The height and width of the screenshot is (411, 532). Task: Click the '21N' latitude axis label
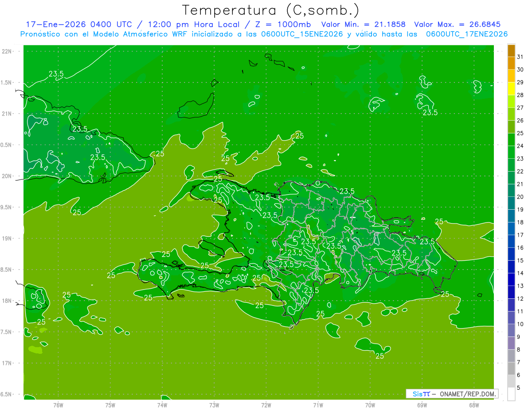(x=6, y=114)
